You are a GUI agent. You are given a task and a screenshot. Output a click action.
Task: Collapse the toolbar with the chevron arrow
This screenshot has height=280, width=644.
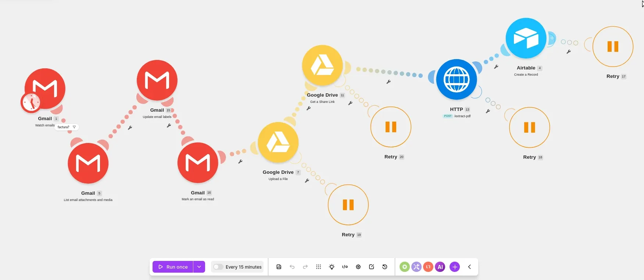(x=469, y=267)
